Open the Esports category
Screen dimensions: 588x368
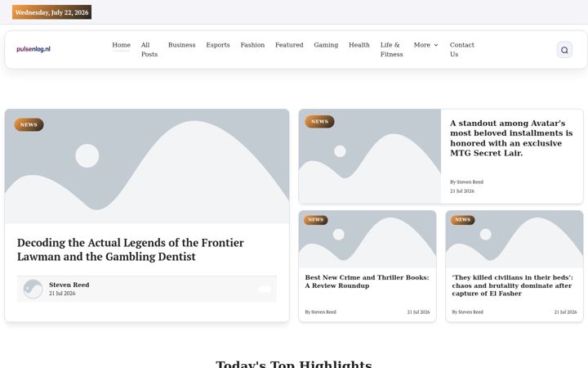click(x=218, y=45)
